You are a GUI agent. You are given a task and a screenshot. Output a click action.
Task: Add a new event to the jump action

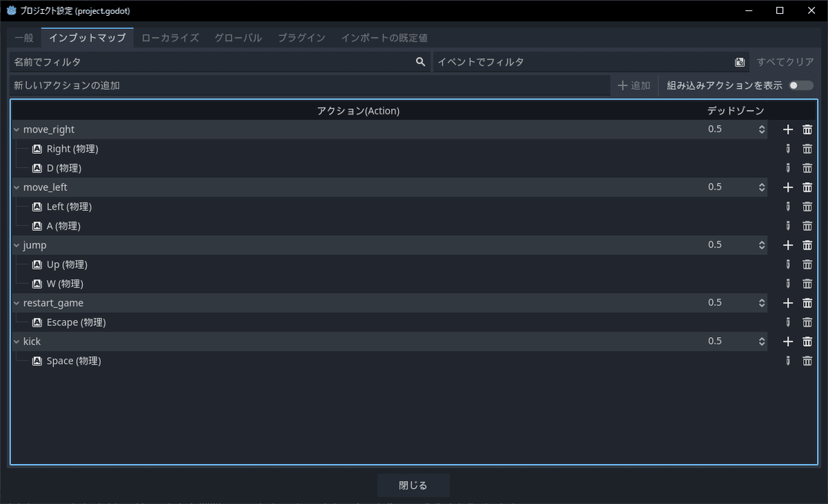click(x=788, y=245)
